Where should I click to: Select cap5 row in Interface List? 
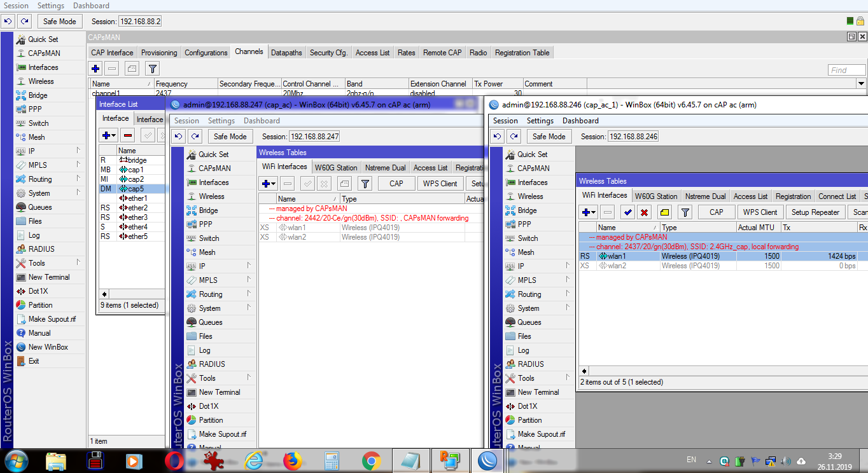coord(132,189)
